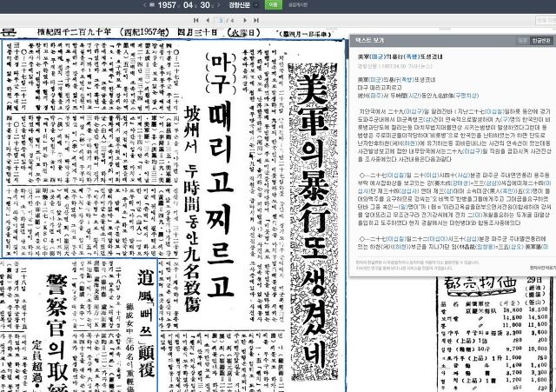This screenshot has height=392, width=556.
Task: Select the 都賣物價 price table article
Action: tap(493, 334)
